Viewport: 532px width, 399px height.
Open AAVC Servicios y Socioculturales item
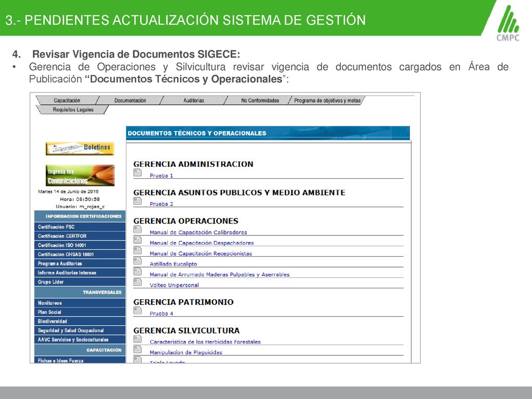coord(79,339)
